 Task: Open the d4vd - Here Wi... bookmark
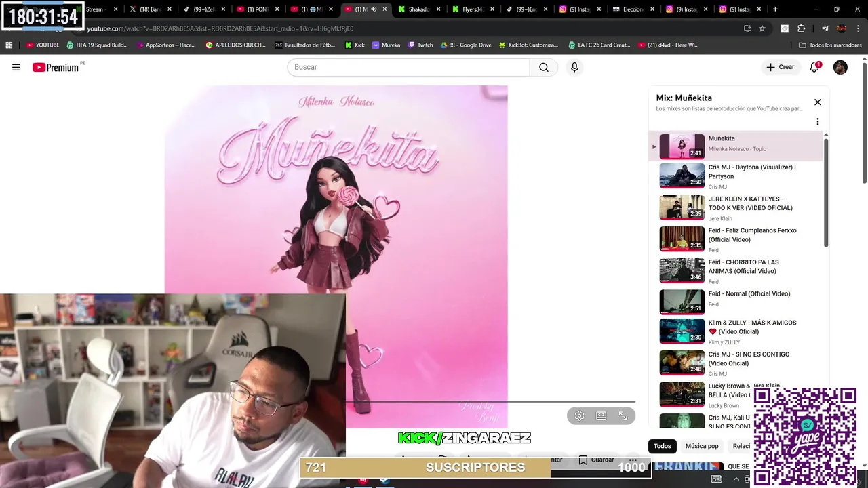(x=669, y=45)
